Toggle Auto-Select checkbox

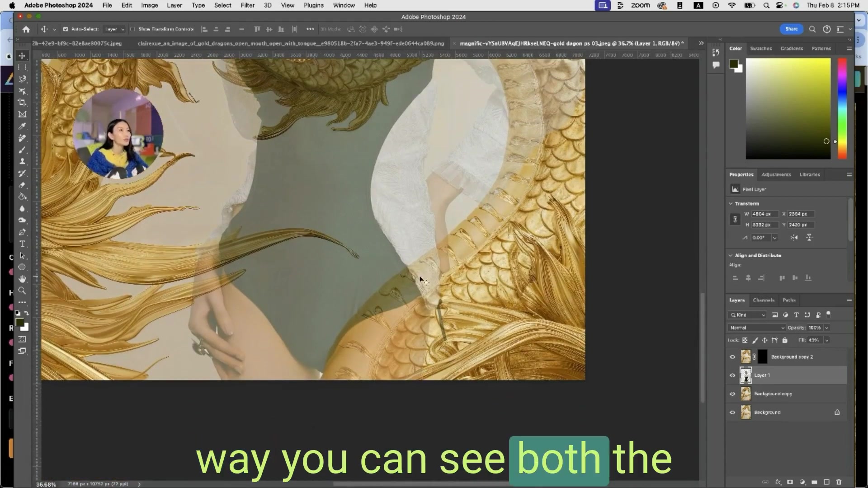pos(66,29)
